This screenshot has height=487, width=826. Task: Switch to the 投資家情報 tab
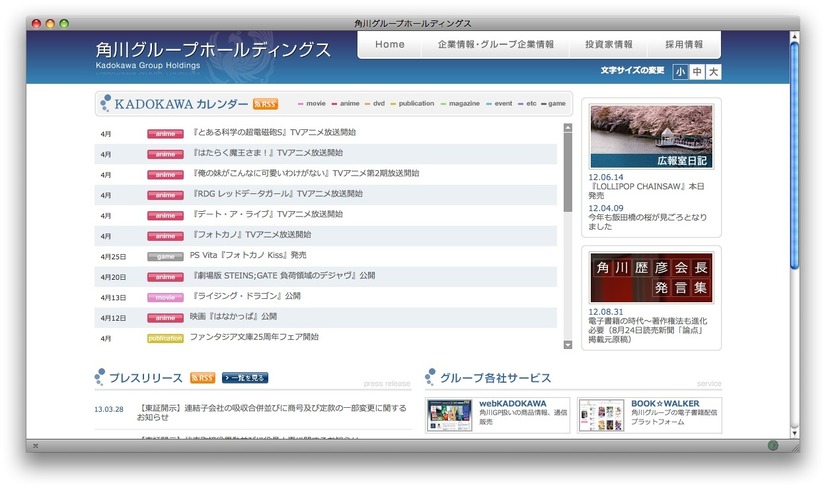608,44
